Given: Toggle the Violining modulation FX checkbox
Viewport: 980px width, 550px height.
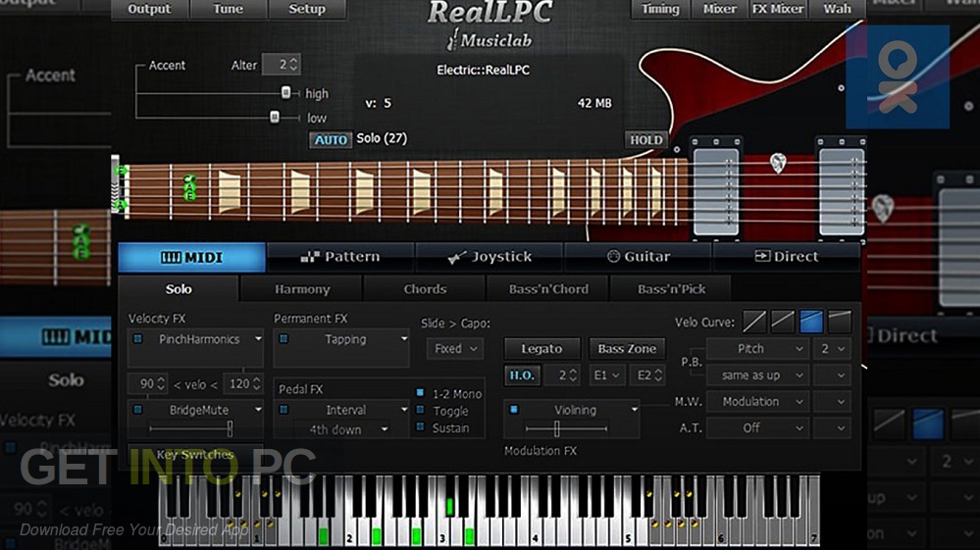Looking at the screenshot, I should click(x=514, y=410).
